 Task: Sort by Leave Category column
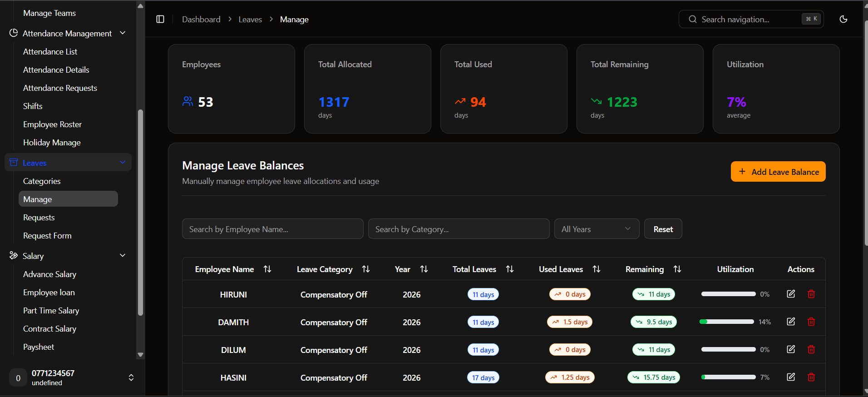click(x=366, y=269)
